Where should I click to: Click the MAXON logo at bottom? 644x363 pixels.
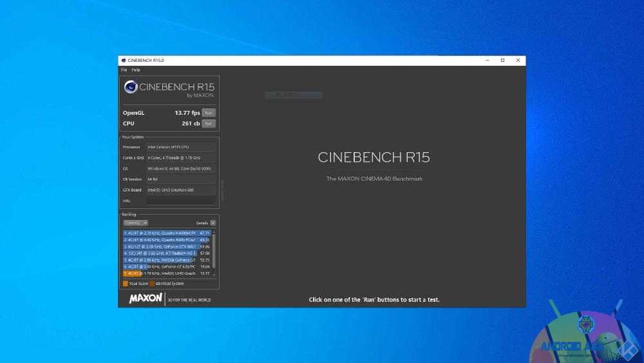[146, 299]
